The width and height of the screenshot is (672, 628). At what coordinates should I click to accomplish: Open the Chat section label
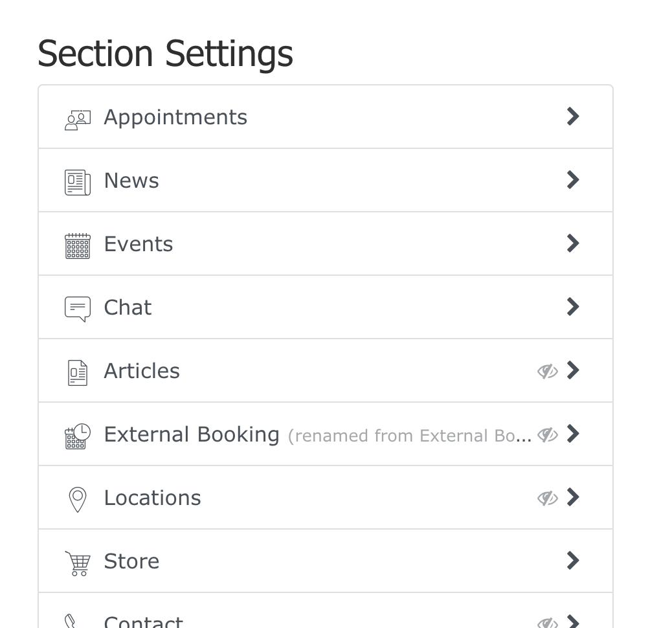pos(128,308)
